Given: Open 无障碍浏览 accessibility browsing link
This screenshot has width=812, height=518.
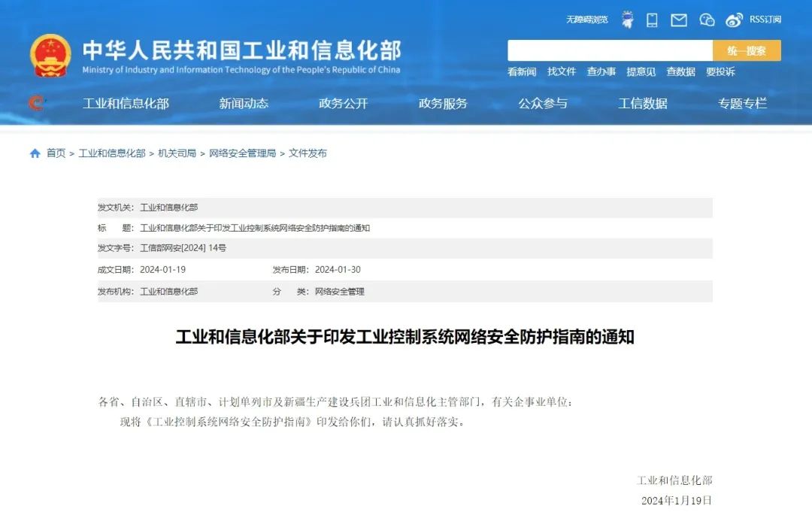Looking at the screenshot, I should [x=586, y=20].
